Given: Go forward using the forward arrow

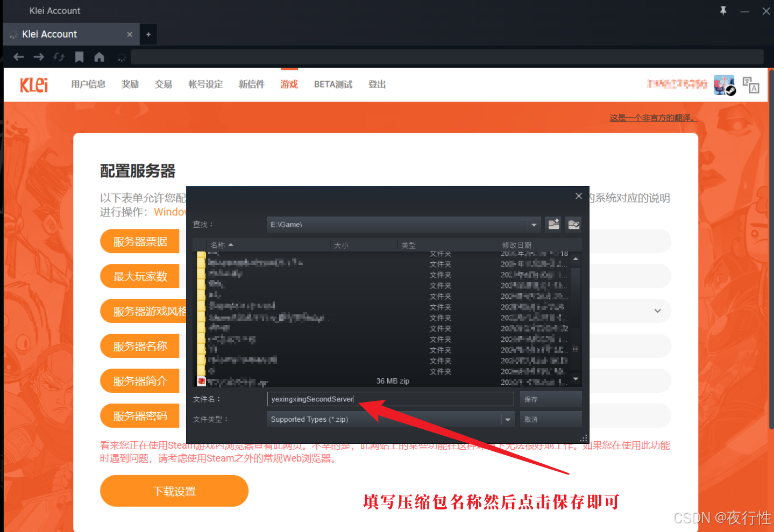Looking at the screenshot, I should pos(39,56).
